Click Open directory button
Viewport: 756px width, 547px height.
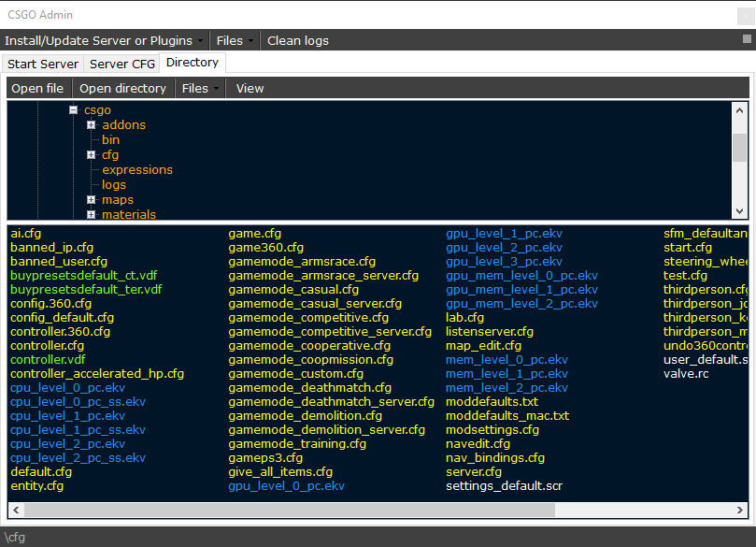pos(122,88)
